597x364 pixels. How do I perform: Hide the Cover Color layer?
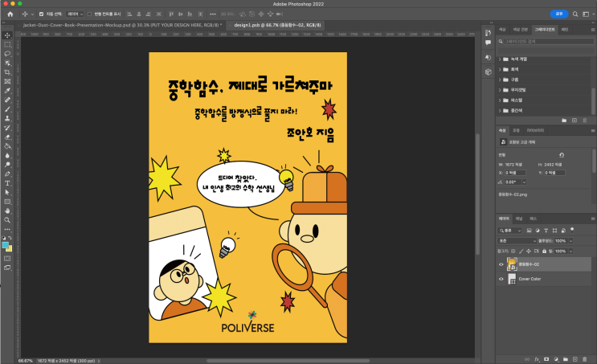(501, 279)
